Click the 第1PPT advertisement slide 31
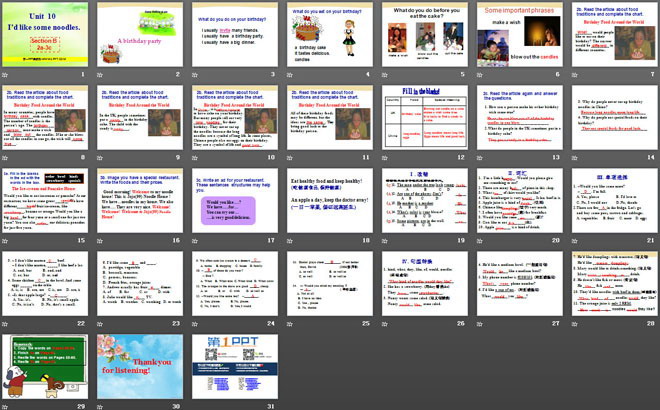The width and height of the screenshot is (660, 410). pyautogui.click(x=234, y=365)
